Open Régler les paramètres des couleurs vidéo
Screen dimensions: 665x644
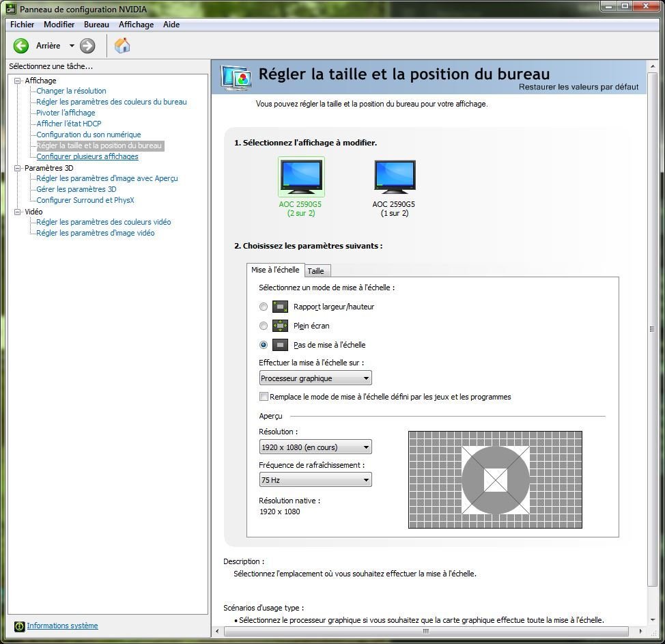pos(104,222)
